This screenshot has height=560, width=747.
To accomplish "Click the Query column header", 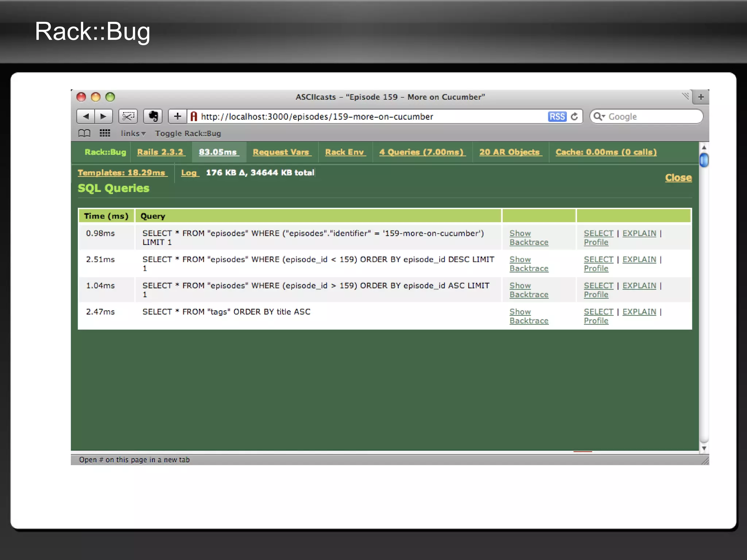I will click(318, 216).
